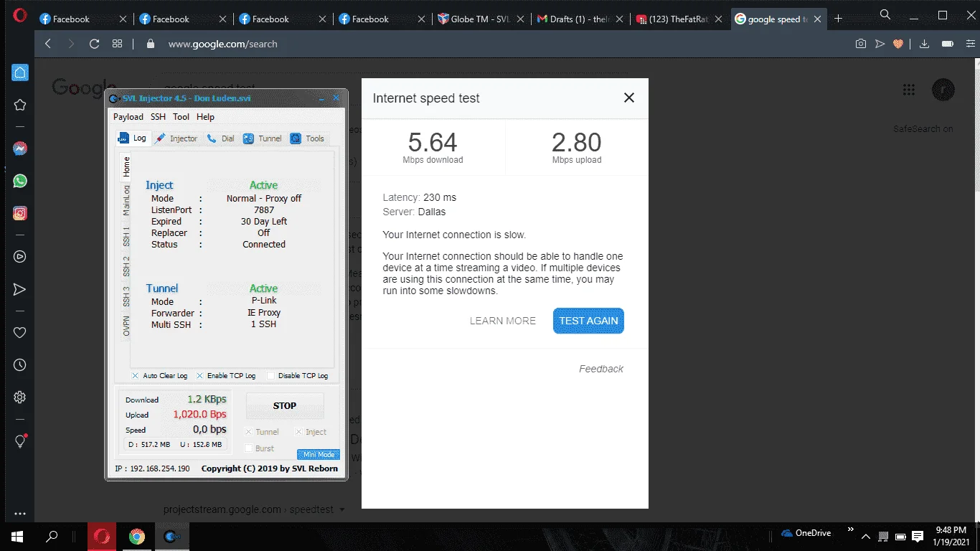Click the STOP button in SVL Injector

click(285, 405)
